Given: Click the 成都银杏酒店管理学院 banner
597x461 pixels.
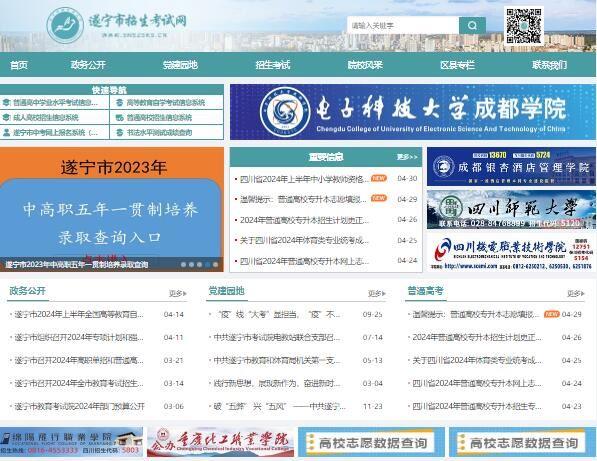Looking at the screenshot, I should [x=511, y=167].
